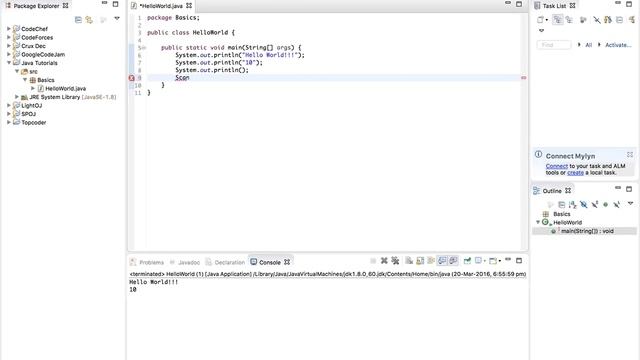Select the Topcoder project

coord(33,122)
